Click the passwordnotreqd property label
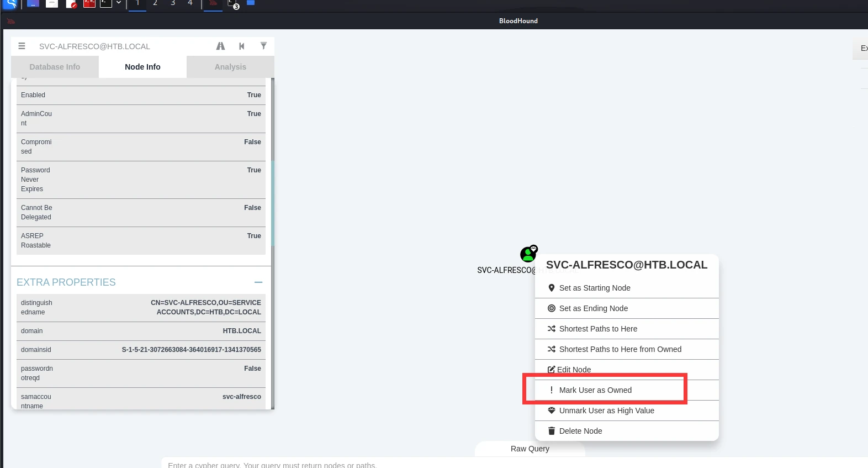 click(37, 373)
